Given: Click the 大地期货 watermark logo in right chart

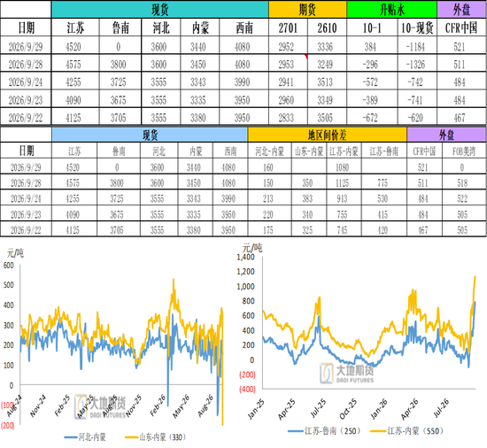Looking at the screenshot, I should point(346,373).
